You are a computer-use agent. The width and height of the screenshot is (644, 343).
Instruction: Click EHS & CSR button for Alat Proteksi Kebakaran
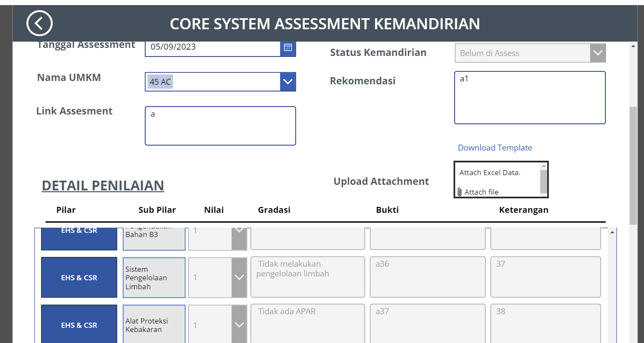click(79, 325)
